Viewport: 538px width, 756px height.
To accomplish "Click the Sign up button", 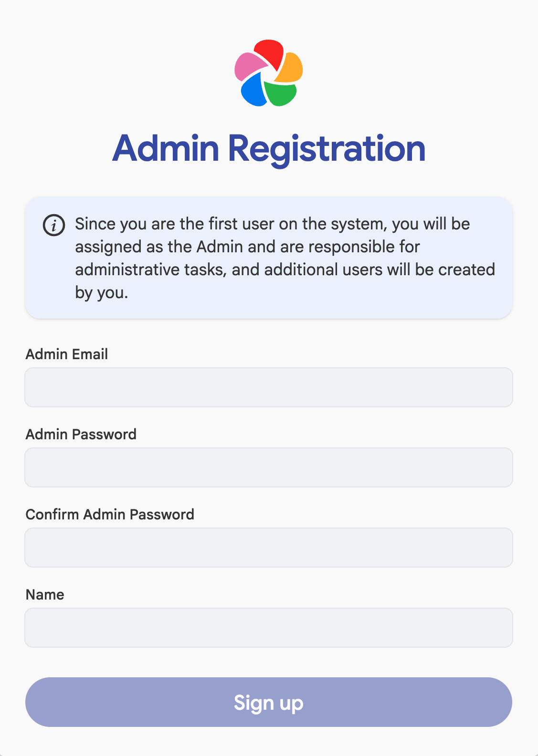I will [x=269, y=702].
